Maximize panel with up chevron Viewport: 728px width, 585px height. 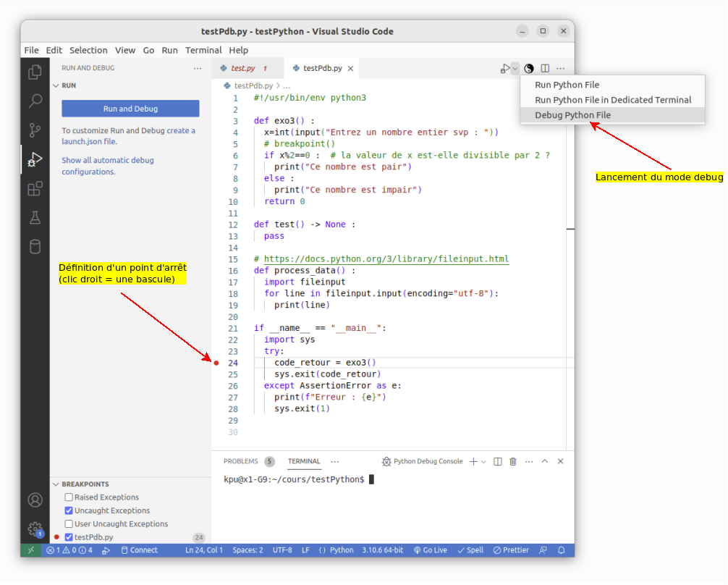545,462
